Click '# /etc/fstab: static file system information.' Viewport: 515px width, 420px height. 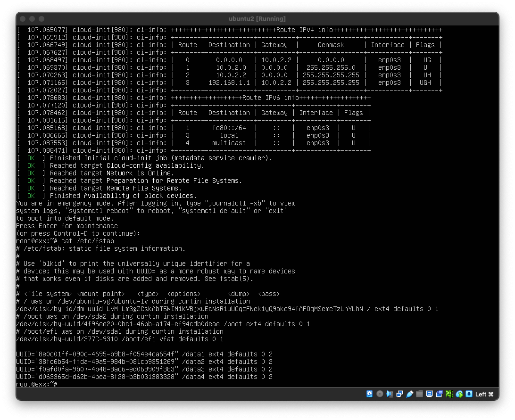[101, 248]
